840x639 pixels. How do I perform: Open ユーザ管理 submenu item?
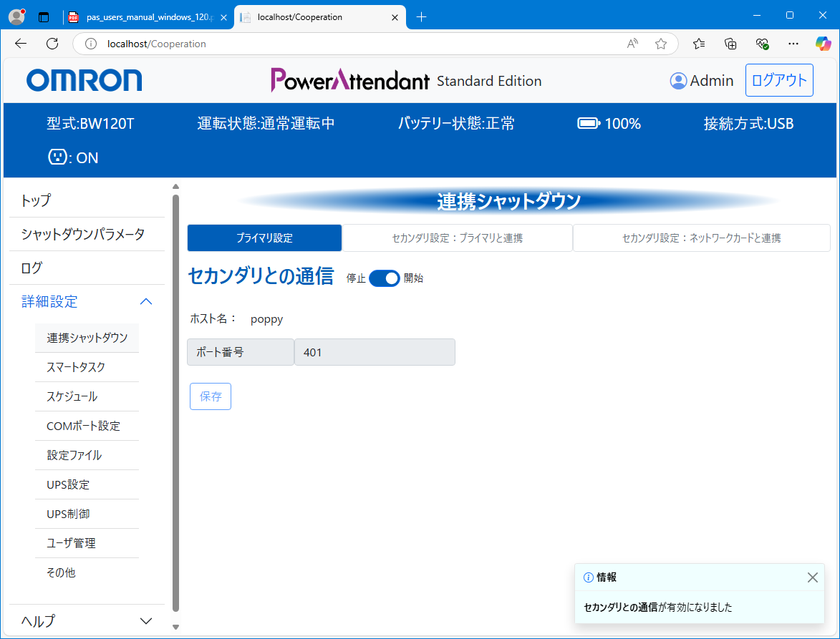pyautogui.click(x=87, y=543)
